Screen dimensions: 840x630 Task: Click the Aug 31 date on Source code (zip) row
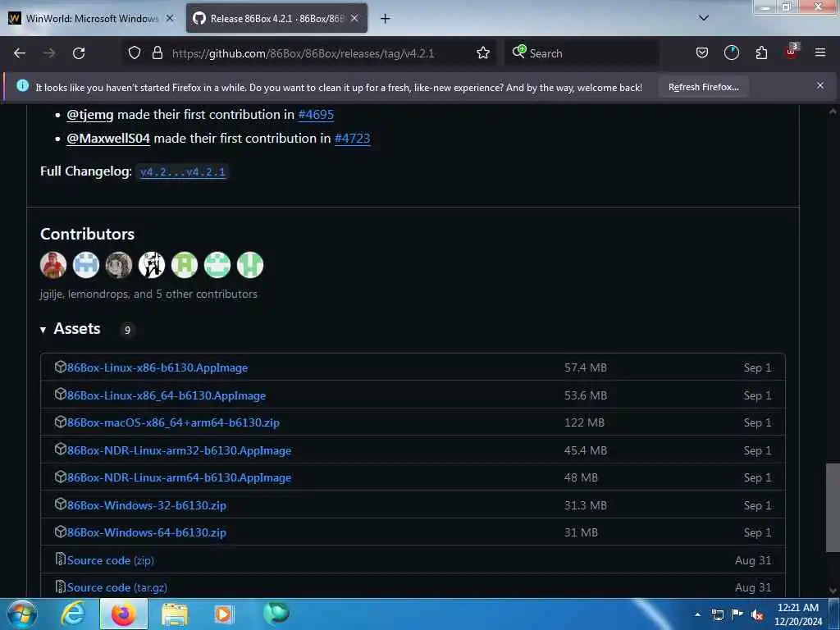(x=753, y=560)
